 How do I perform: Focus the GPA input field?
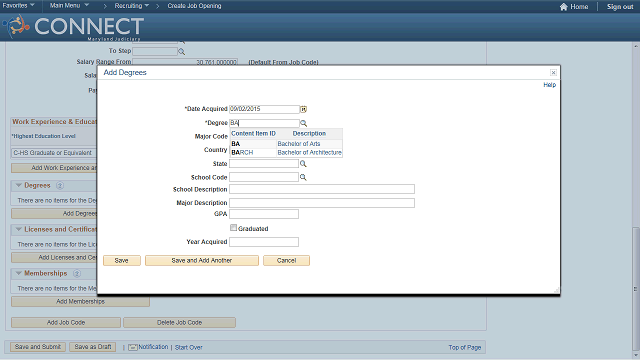pyautogui.click(x=264, y=214)
